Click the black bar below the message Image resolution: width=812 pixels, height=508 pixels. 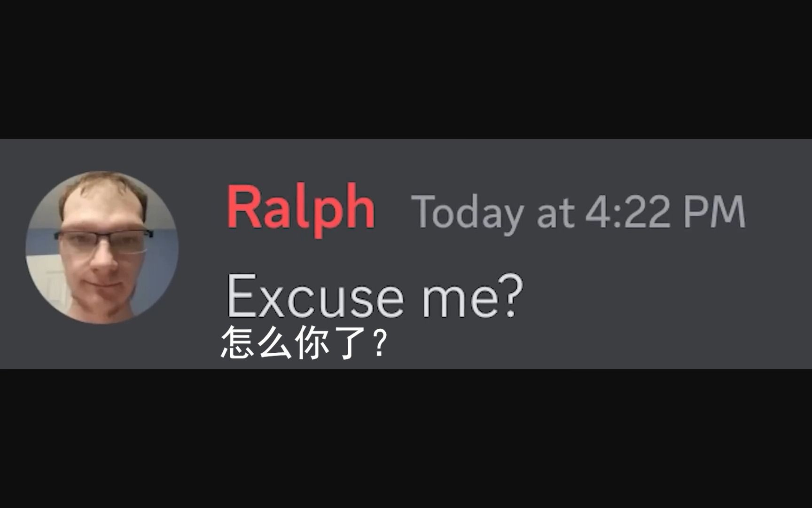click(x=406, y=438)
